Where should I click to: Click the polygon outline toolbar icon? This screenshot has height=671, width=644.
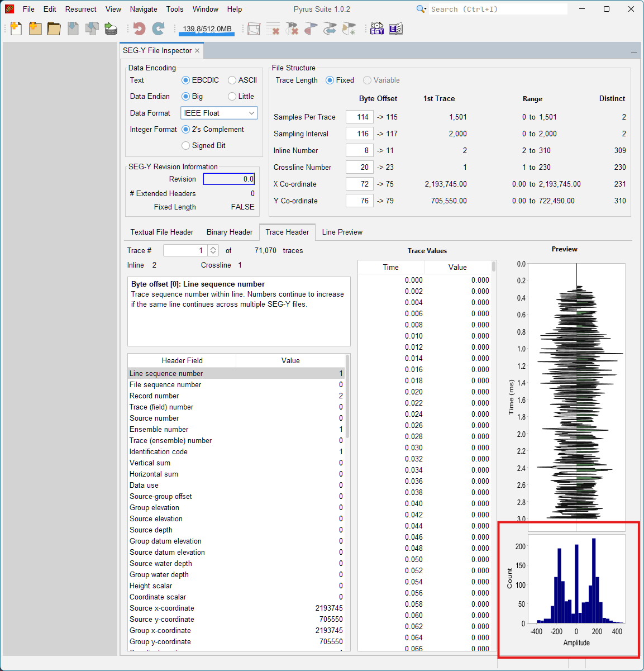(x=254, y=28)
